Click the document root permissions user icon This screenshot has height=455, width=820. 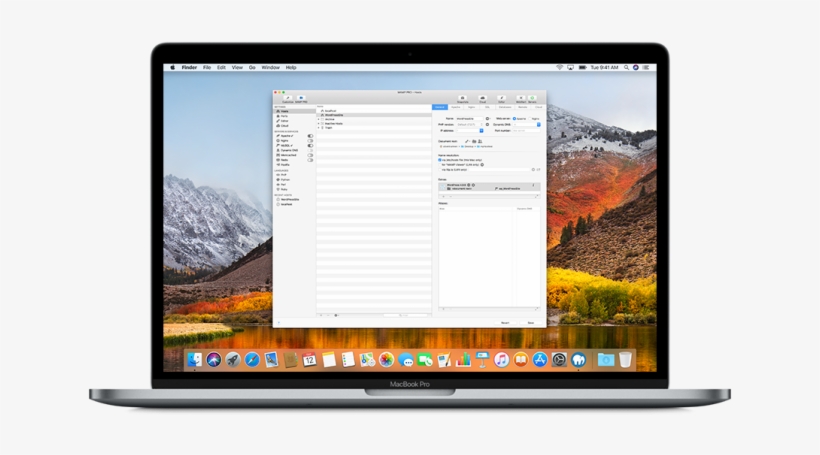coord(480,141)
